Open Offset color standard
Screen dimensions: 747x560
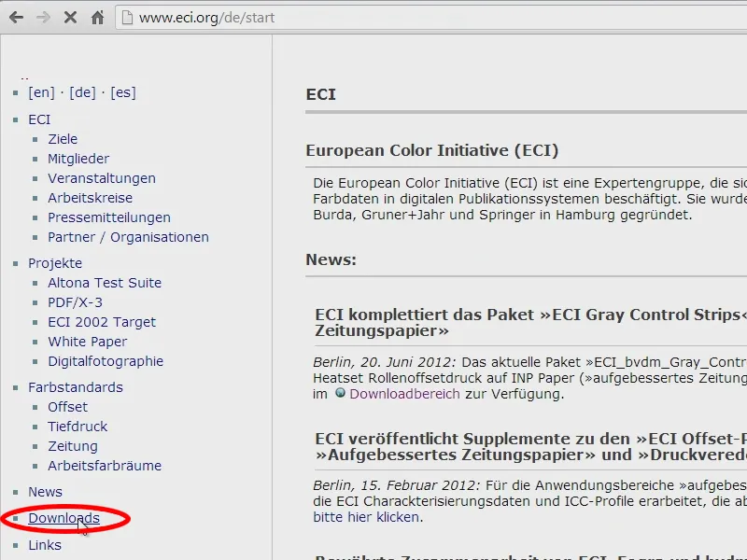tap(67, 407)
